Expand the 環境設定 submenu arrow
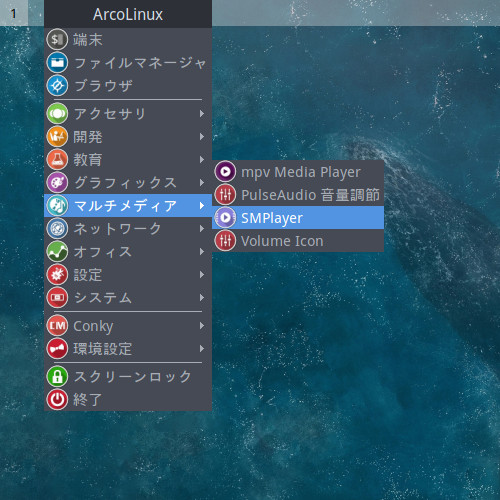 point(202,349)
